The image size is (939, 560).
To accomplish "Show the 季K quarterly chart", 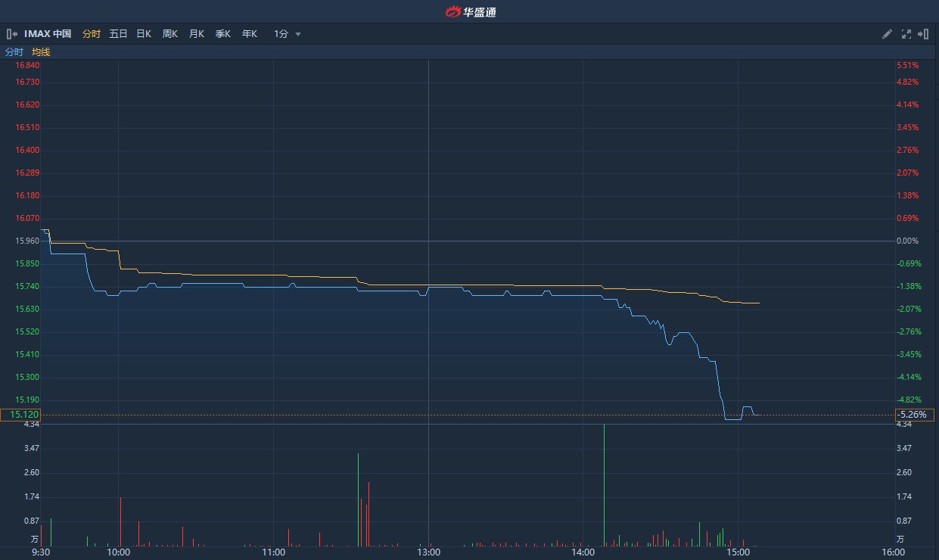I will click(x=223, y=34).
